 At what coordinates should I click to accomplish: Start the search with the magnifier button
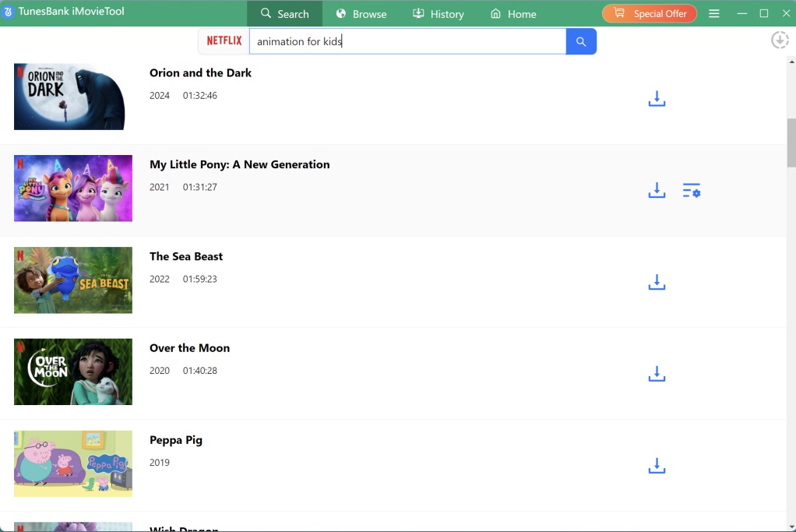[580, 41]
